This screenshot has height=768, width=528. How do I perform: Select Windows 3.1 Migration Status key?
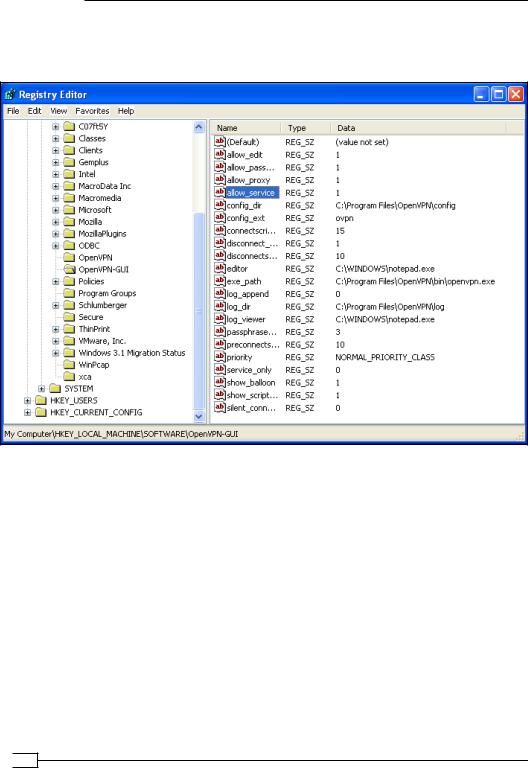point(132,353)
